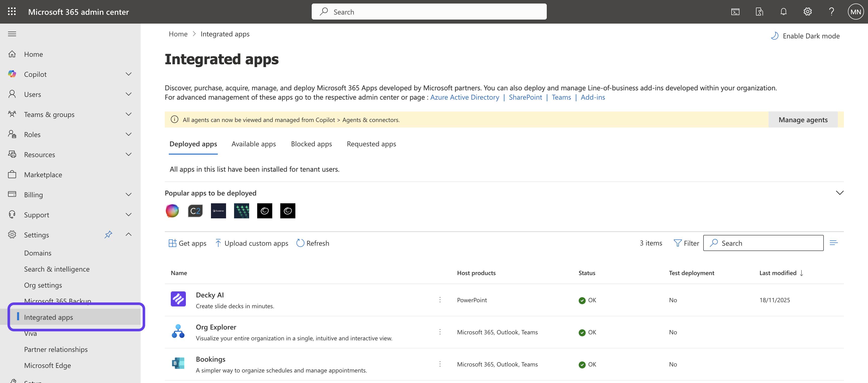Open the app launcher waffle icon
Screen dimensions: 868x383
[x=12, y=12]
